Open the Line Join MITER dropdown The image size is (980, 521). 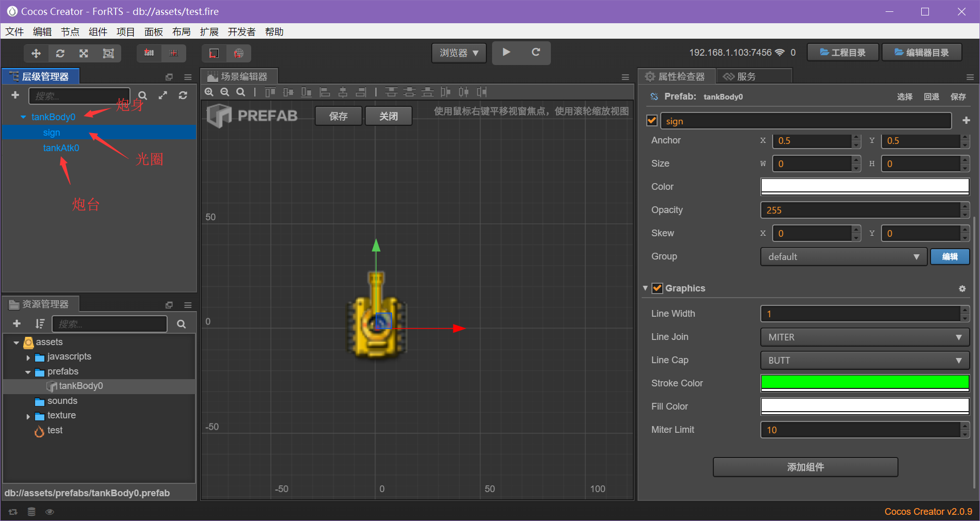coord(864,337)
